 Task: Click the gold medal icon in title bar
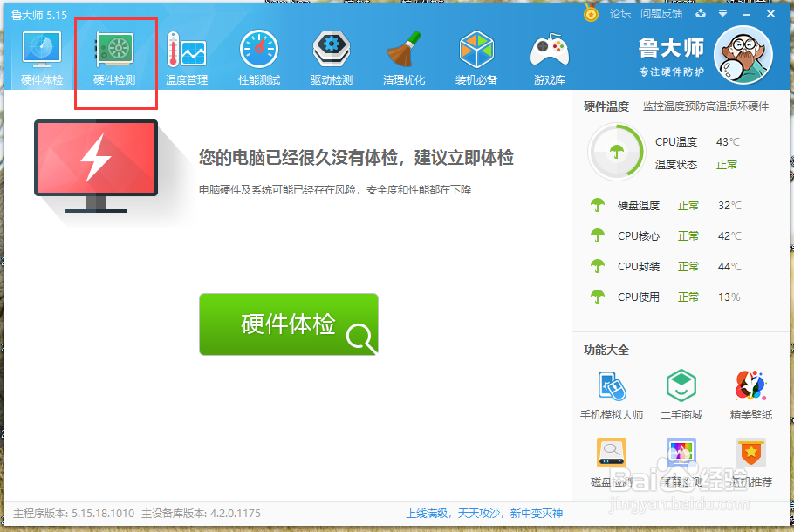(x=591, y=13)
